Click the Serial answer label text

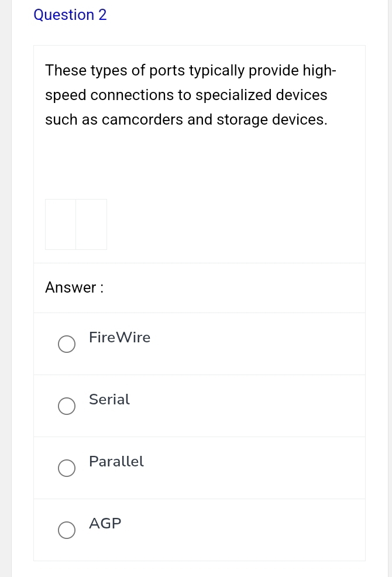(109, 400)
